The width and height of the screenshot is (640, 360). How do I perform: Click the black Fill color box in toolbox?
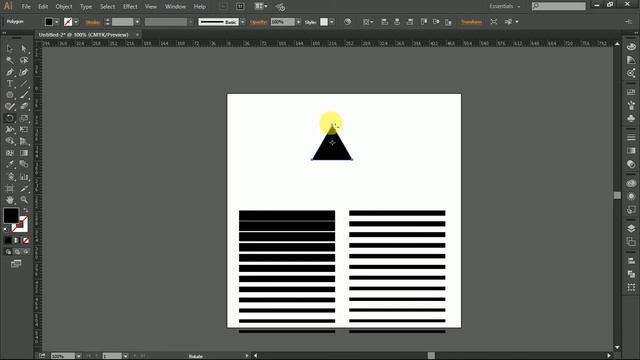11,216
